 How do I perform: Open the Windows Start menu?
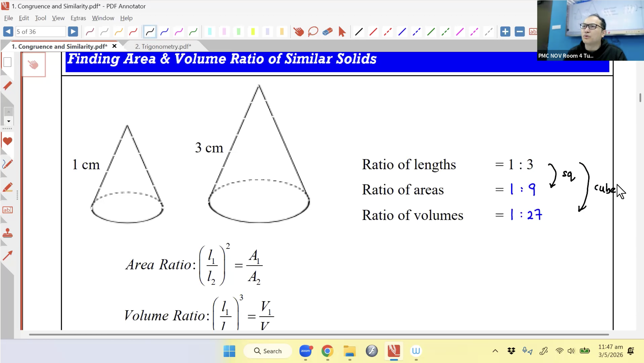click(x=229, y=351)
